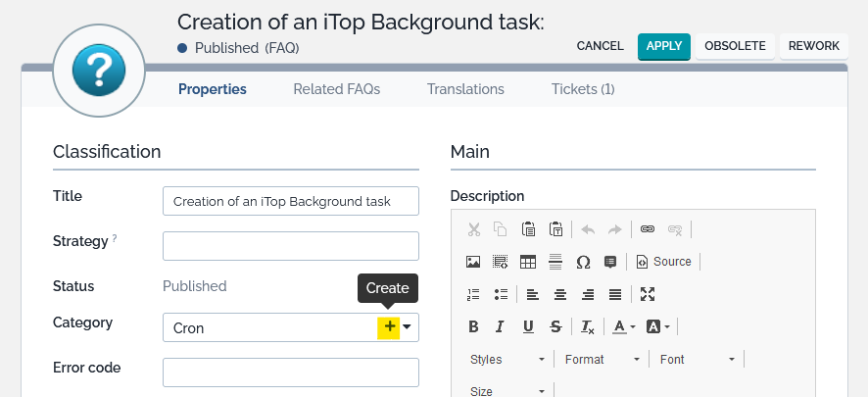Click the Unlink icon
Screen dimensions: 868x397
[675, 229]
